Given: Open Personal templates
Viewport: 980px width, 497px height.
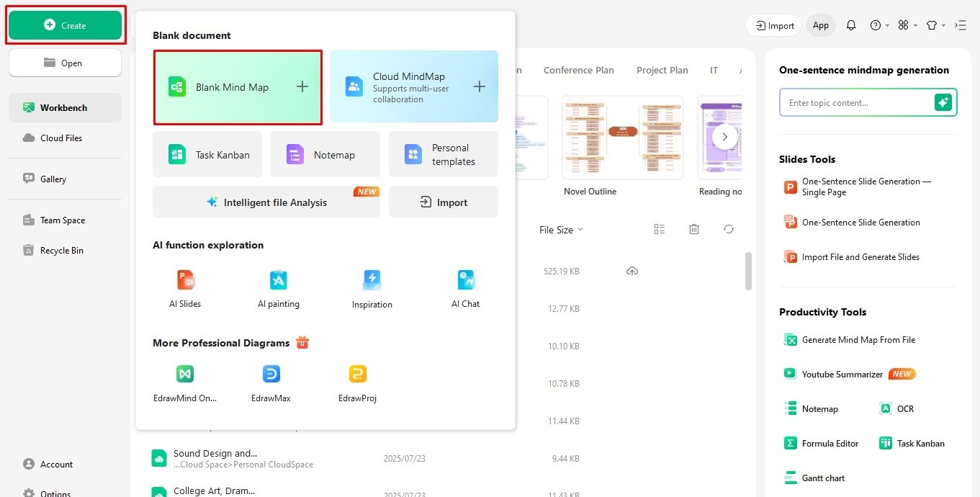Looking at the screenshot, I should [x=444, y=154].
